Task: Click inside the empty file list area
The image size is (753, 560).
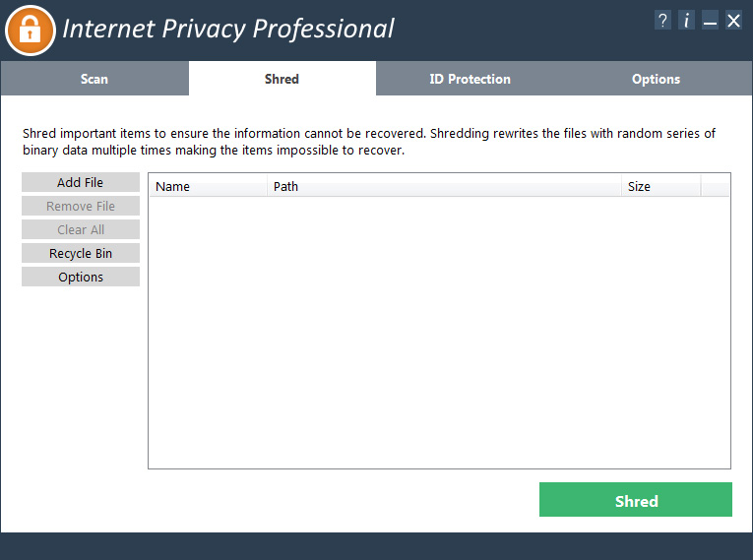Action: click(x=439, y=335)
